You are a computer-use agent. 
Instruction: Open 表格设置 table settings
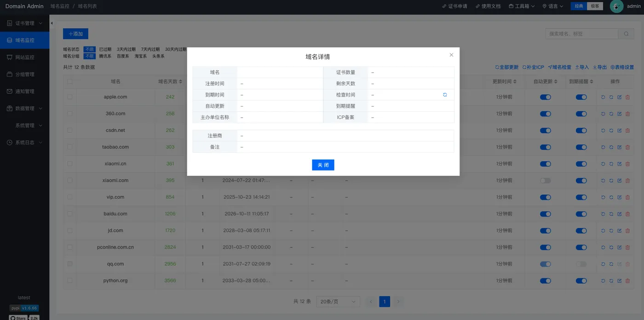[x=622, y=67]
